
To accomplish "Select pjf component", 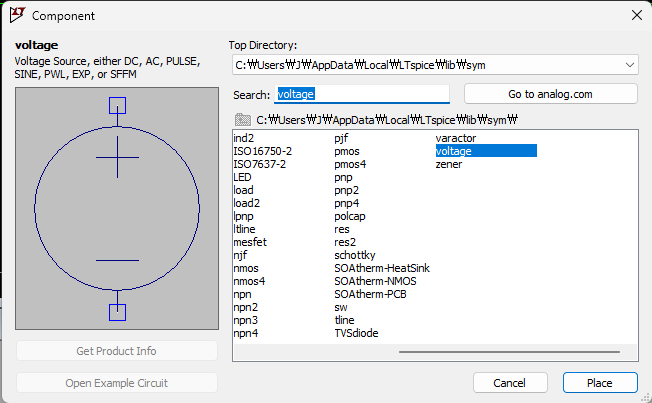I will [x=341, y=138].
